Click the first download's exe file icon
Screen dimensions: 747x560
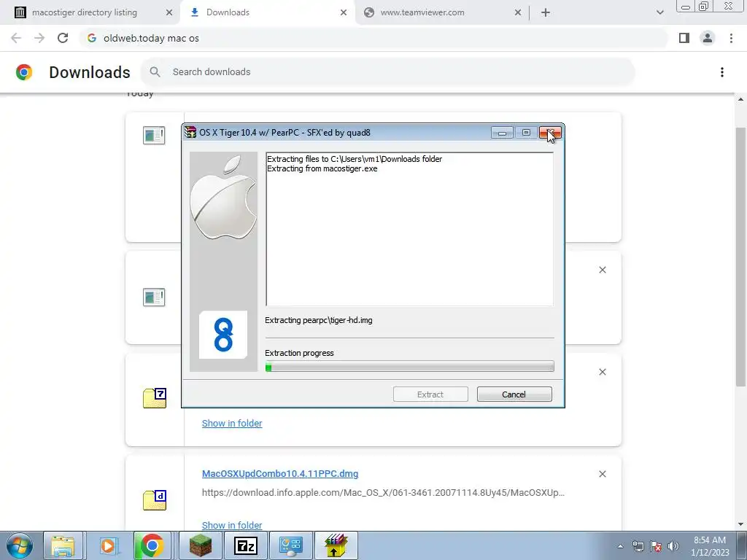(154, 135)
